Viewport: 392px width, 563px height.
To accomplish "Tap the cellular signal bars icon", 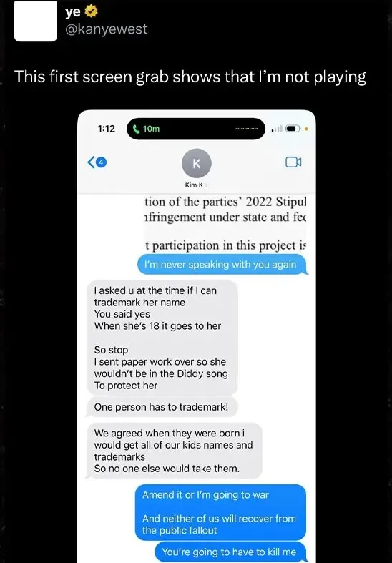I will (278, 129).
